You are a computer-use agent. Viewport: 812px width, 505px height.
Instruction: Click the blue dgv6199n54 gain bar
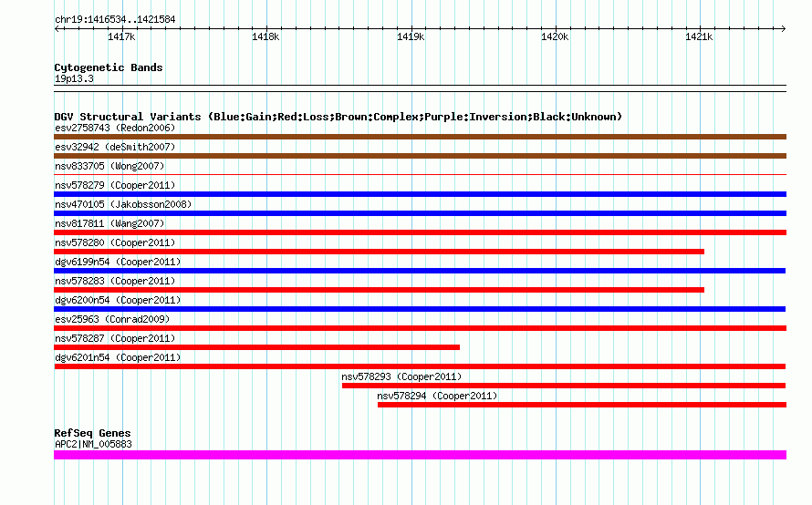click(x=420, y=271)
